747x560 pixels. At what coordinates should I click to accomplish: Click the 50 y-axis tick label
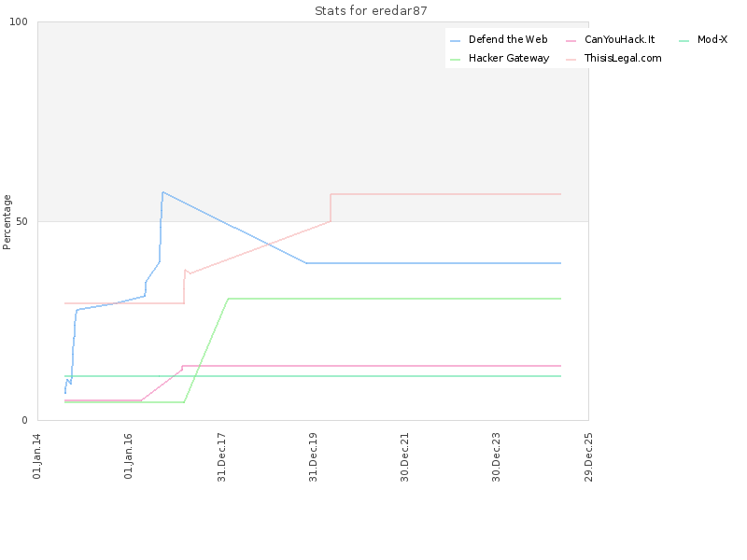click(x=21, y=221)
